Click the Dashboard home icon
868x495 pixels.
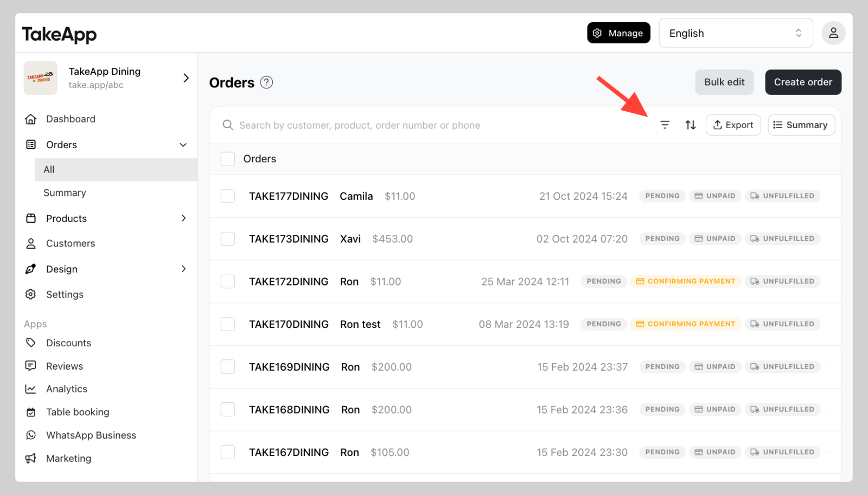click(x=31, y=119)
